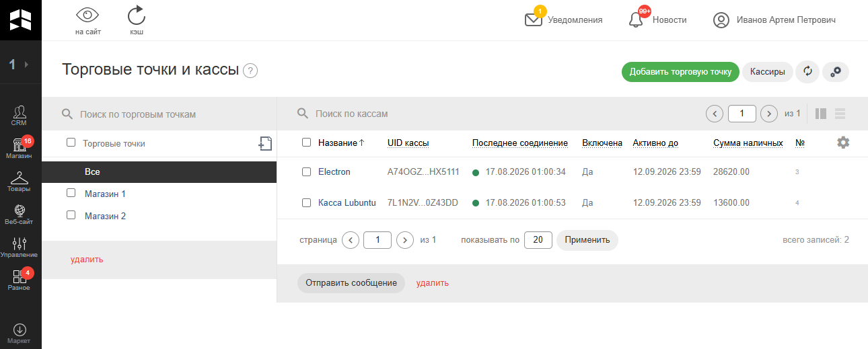Click the bottom page number field
The image size is (868, 349).
click(377, 239)
